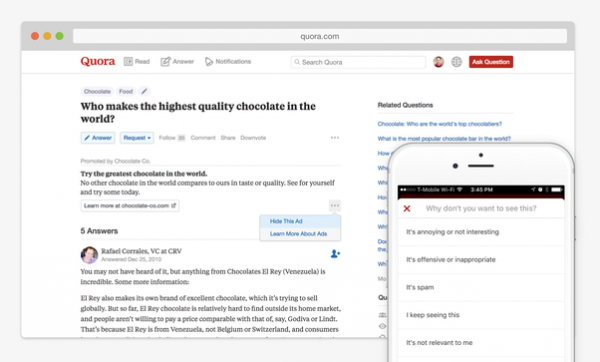Downvote the question

coord(253,138)
